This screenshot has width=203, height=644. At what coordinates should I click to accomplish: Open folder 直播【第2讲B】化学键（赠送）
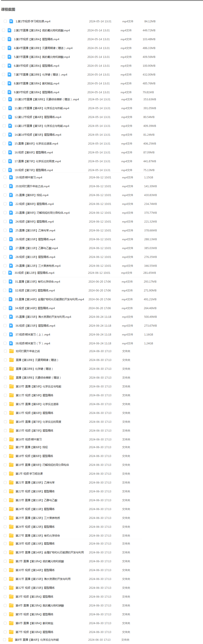34,369
